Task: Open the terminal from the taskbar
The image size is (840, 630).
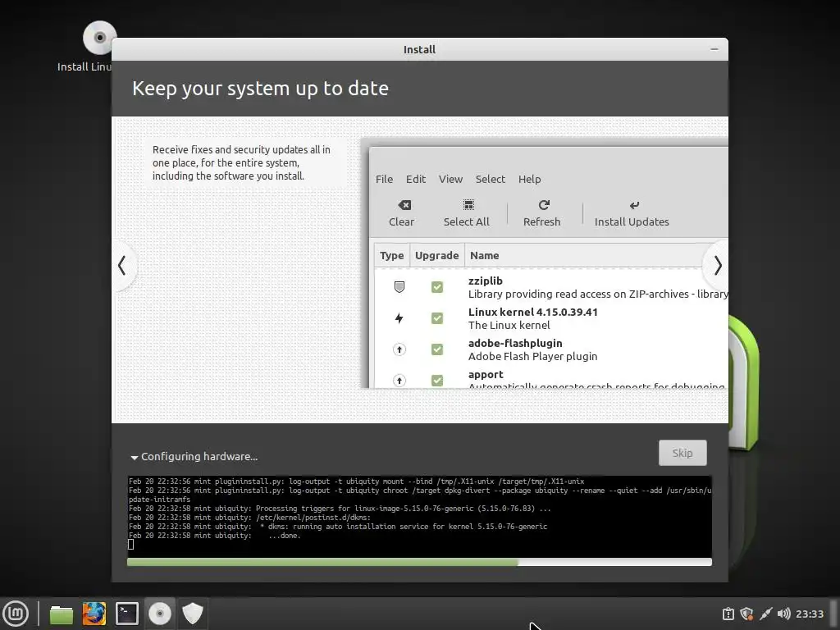Action: (127, 614)
